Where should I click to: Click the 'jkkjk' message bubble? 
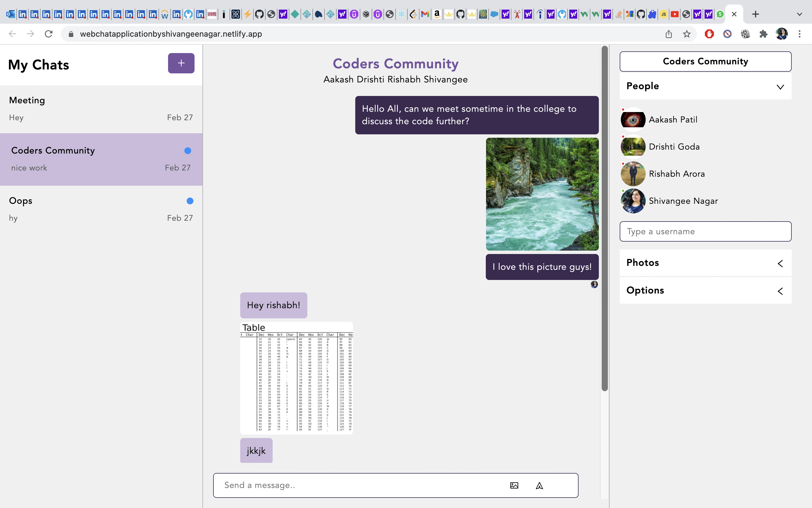(256, 450)
